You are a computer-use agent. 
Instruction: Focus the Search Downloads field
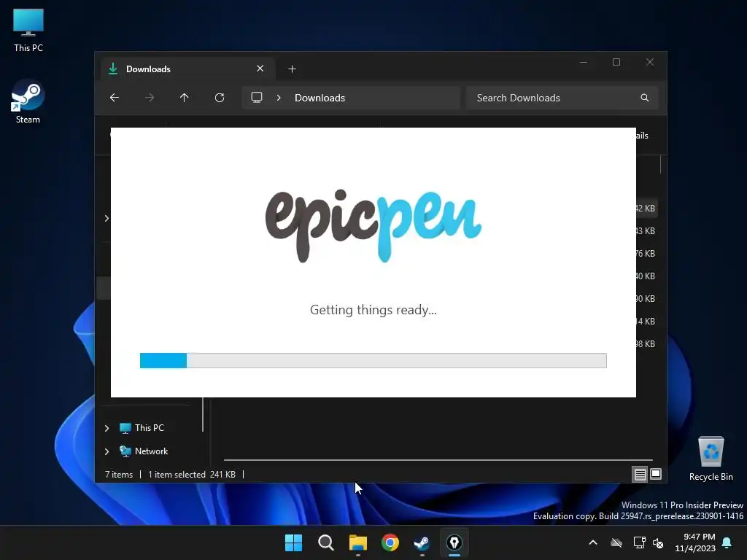pyautogui.click(x=562, y=98)
